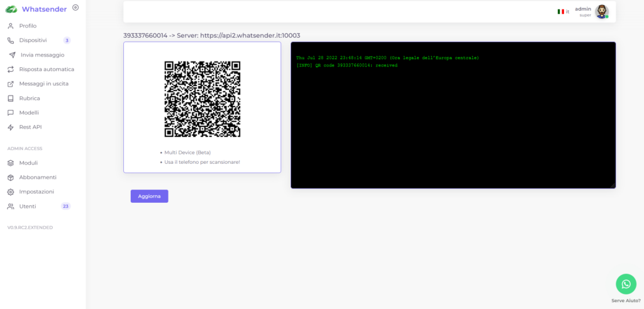The height and width of the screenshot is (309, 644).
Task: Click the Abbonamenti box icon
Action: [10, 177]
